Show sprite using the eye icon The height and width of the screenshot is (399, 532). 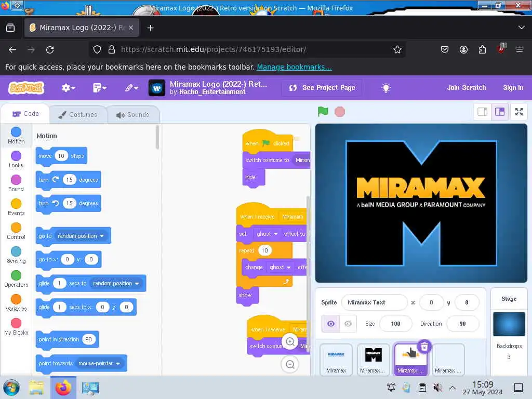pos(331,324)
